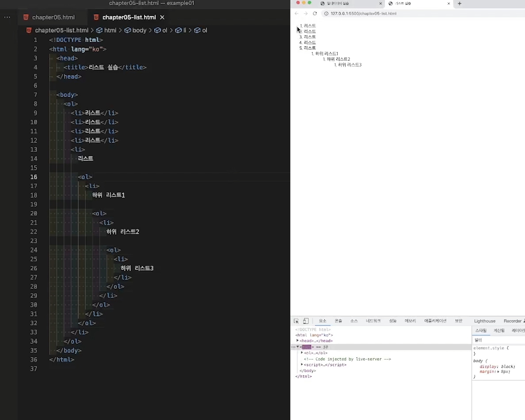Viewport: 525px width, 420px height.
Task: Reload the browser page
Action: click(x=315, y=13)
